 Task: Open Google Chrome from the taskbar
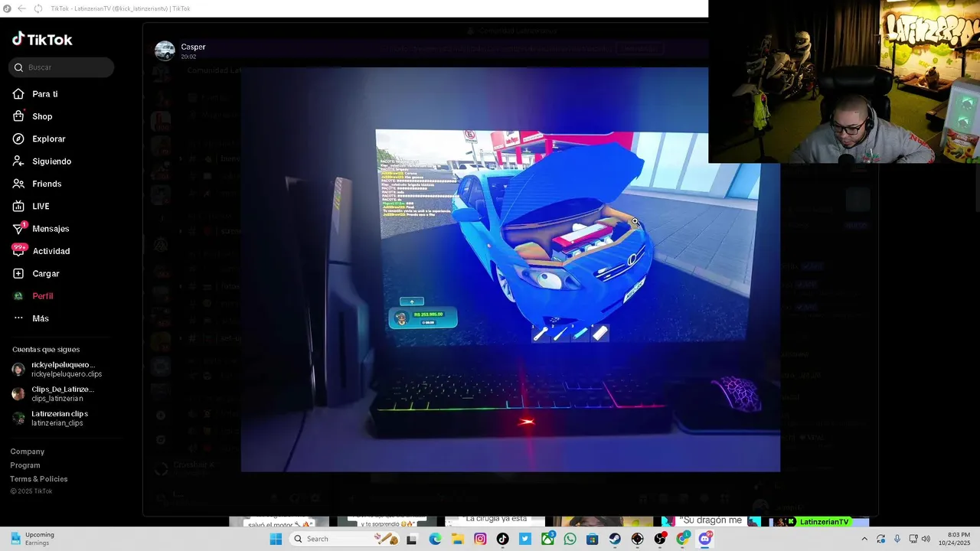pyautogui.click(x=682, y=539)
